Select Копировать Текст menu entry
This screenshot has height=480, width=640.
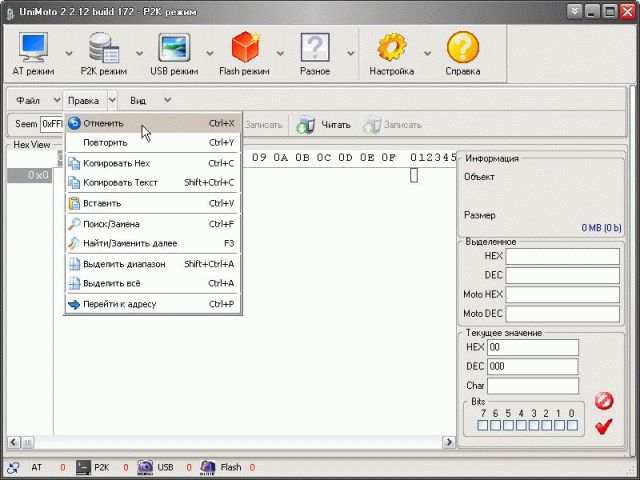coord(153,182)
